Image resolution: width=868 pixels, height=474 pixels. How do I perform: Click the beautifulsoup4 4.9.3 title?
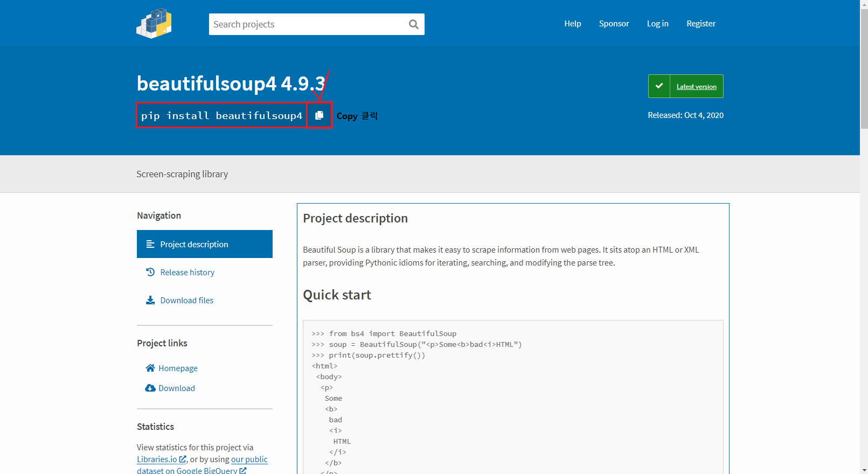coord(231,83)
